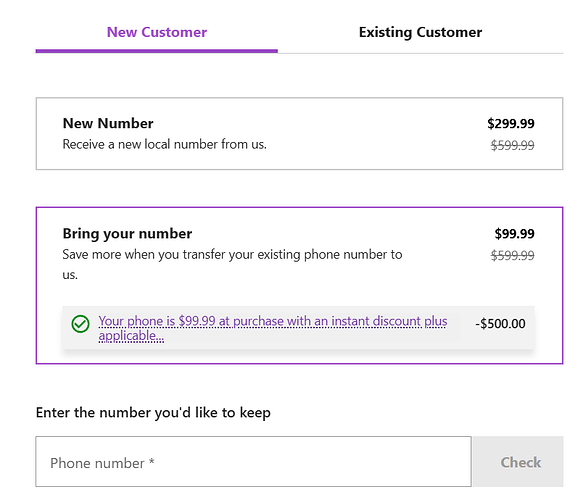The image size is (577, 500).
Task: Click the Check button
Action: coord(518,462)
